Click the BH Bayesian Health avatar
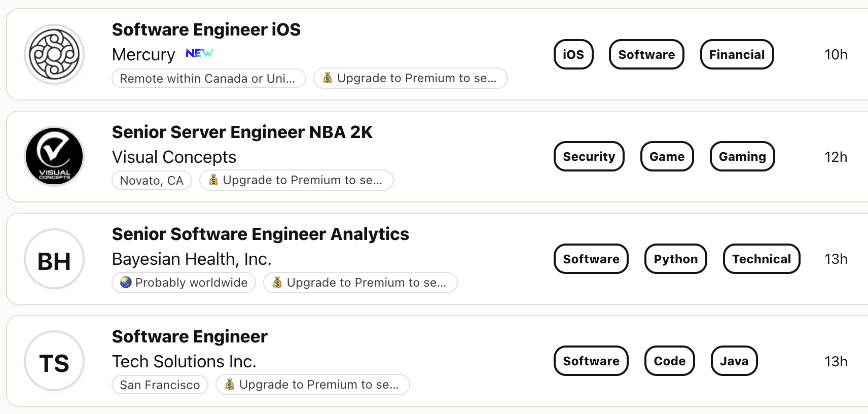Screen dimensions: 868x414 point(54,259)
